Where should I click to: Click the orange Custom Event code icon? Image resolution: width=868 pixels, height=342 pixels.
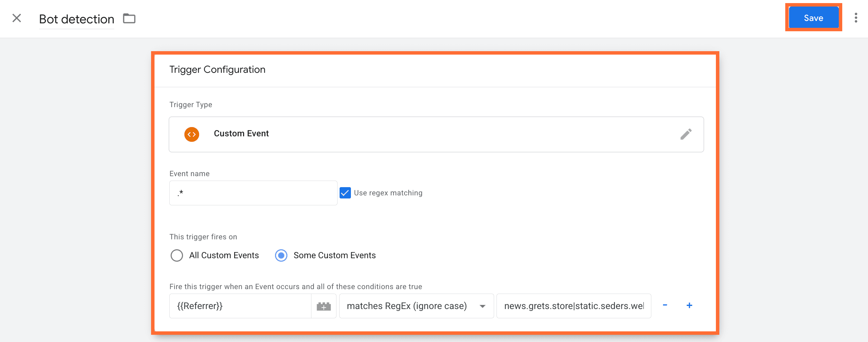(192, 134)
